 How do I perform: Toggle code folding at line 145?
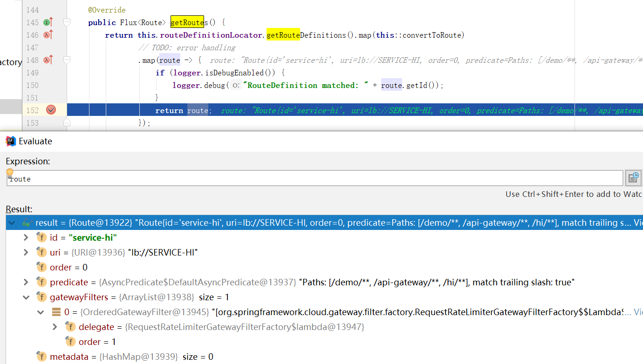[67, 22]
